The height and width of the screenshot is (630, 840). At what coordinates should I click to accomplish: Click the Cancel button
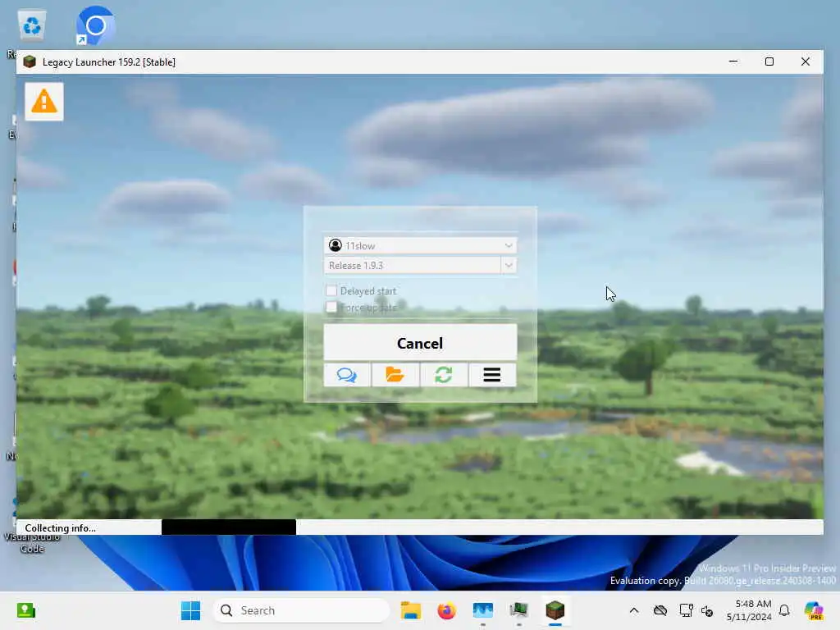coord(420,343)
